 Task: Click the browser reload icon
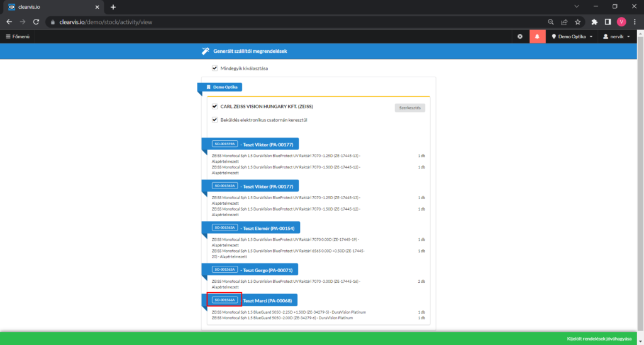pos(36,21)
